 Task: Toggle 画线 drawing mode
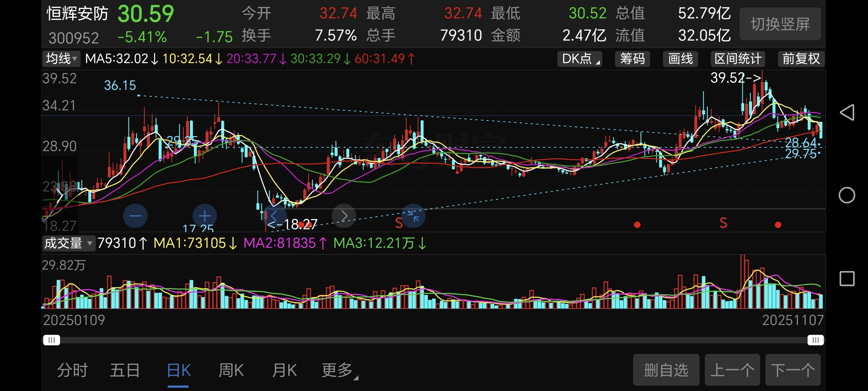[x=680, y=59]
